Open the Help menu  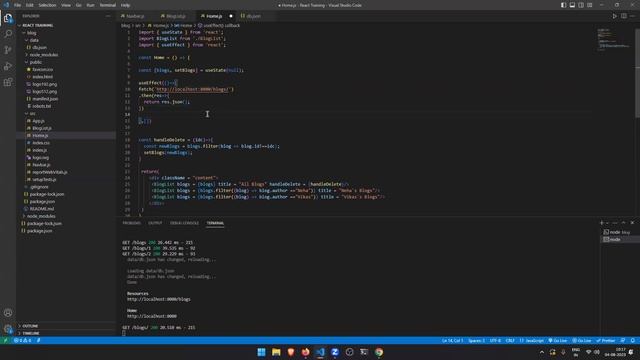click(x=125, y=5)
